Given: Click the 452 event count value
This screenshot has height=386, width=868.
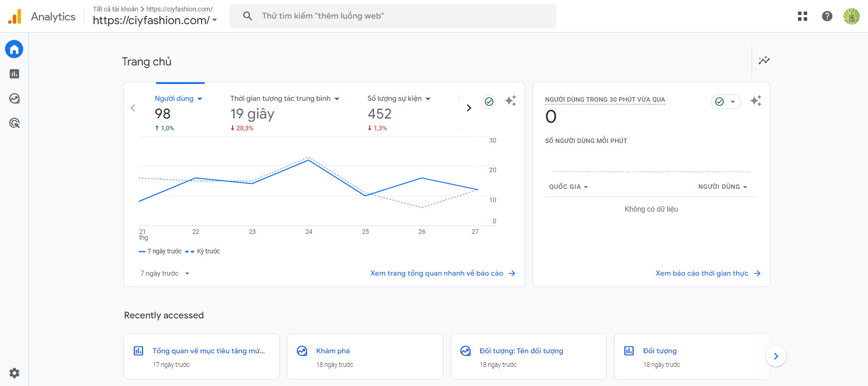Looking at the screenshot, I should (379, 114).
